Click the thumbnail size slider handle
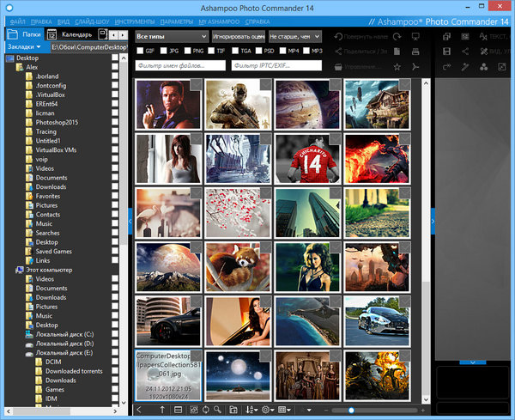 pyautogui.click(x=351, y=411)
